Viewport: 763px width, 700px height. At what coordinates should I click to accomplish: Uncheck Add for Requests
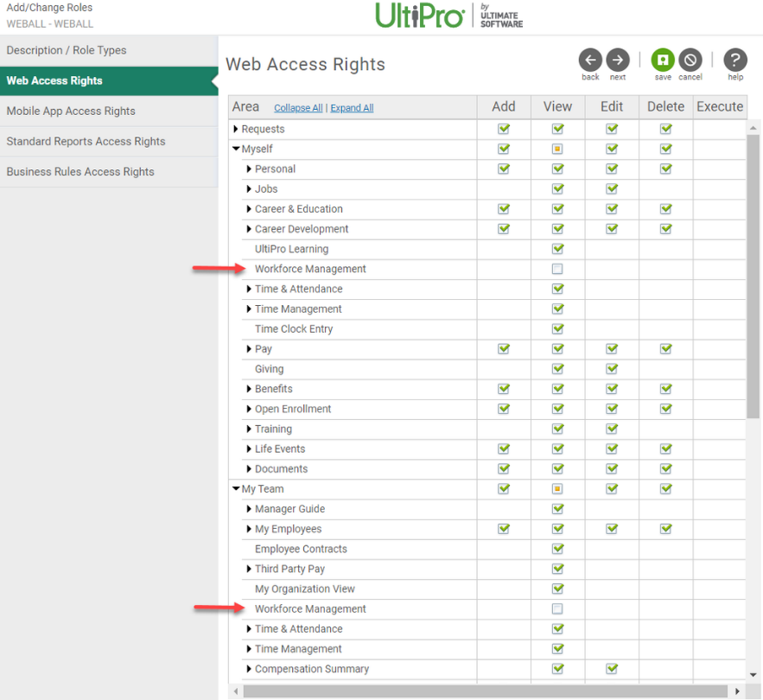pyautogui.click(x=504, y=129)
